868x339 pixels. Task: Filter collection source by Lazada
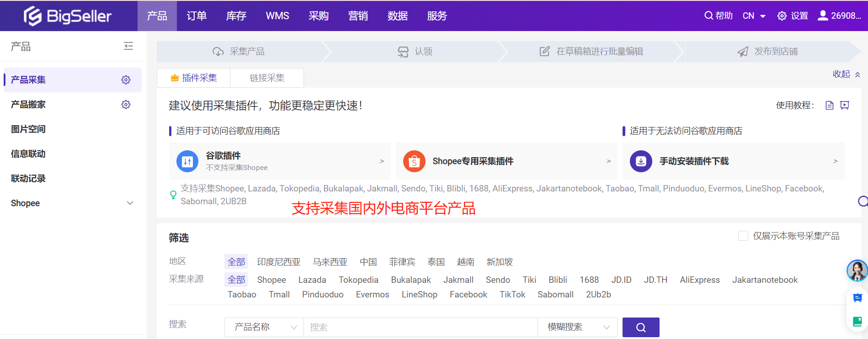point(312,280)
